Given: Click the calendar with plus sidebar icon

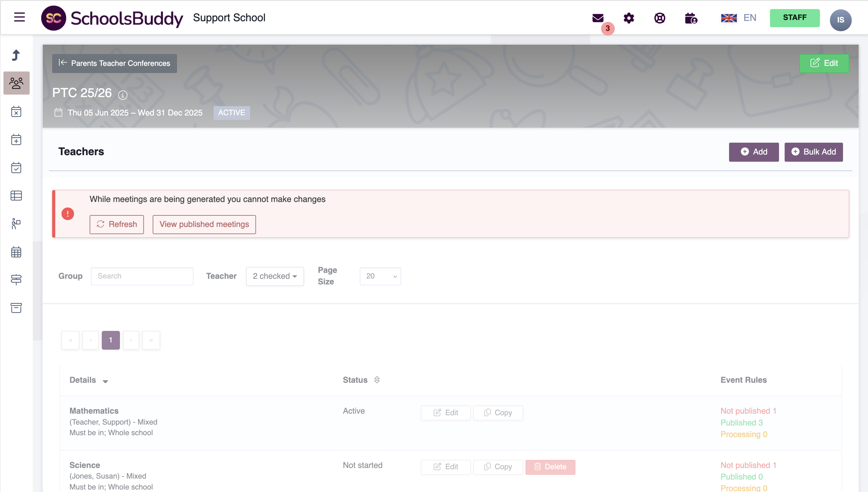Looking at the screenshot, I should [x=16, y=140].
